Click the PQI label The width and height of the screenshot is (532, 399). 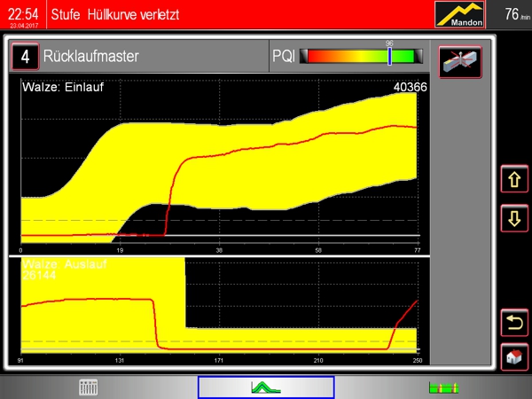[284, 58]
